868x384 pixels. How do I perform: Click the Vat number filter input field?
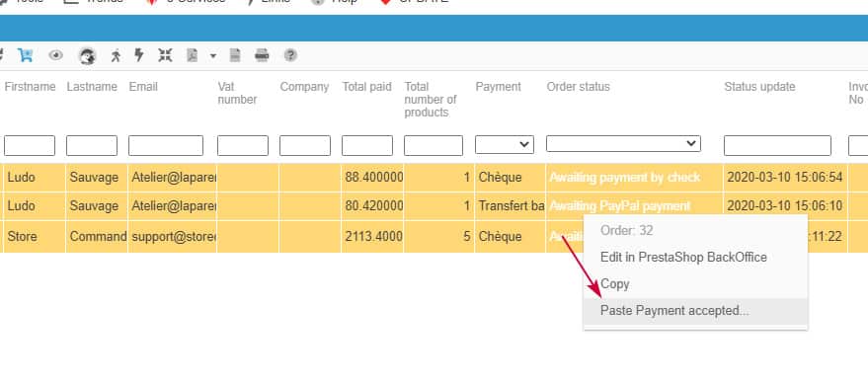[x=243, y=145]
